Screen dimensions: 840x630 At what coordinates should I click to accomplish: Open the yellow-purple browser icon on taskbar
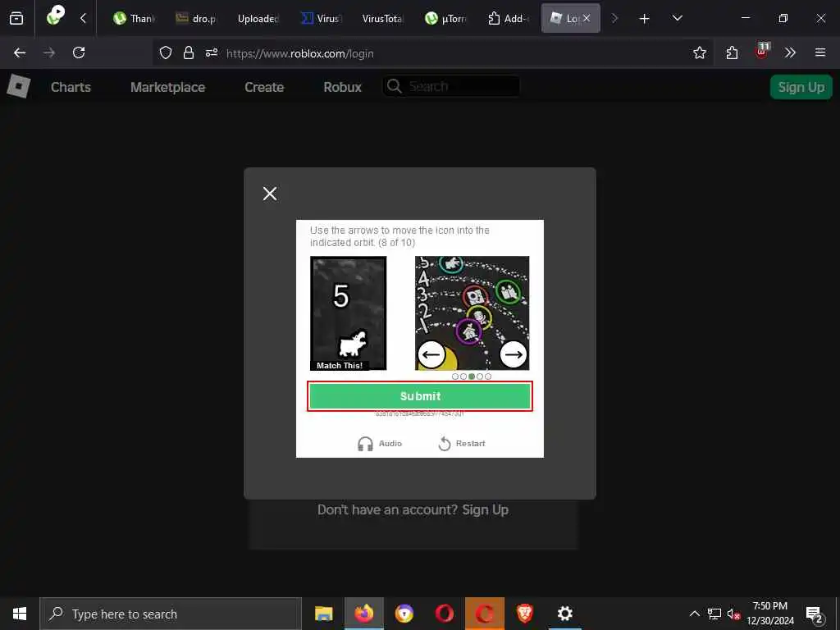404,614
